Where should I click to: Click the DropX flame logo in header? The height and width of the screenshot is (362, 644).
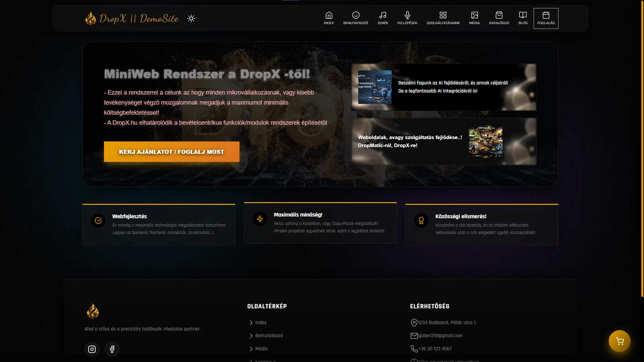[x=91, y=18]
